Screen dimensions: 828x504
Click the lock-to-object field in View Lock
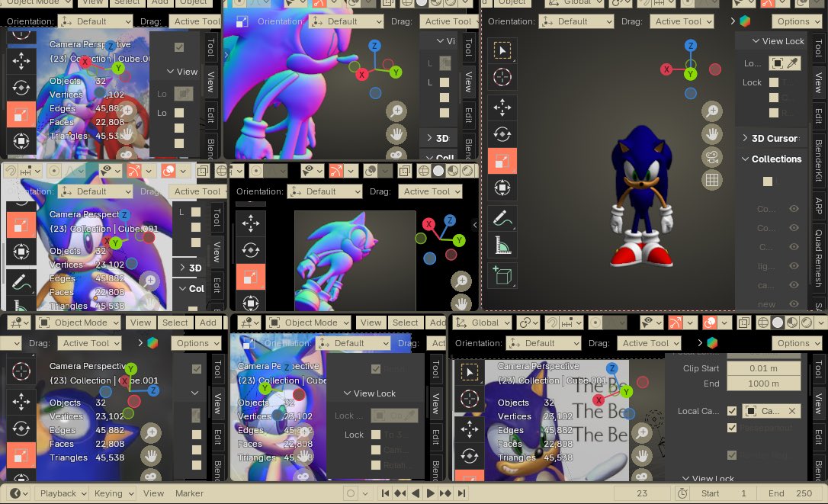click(776, 63)
